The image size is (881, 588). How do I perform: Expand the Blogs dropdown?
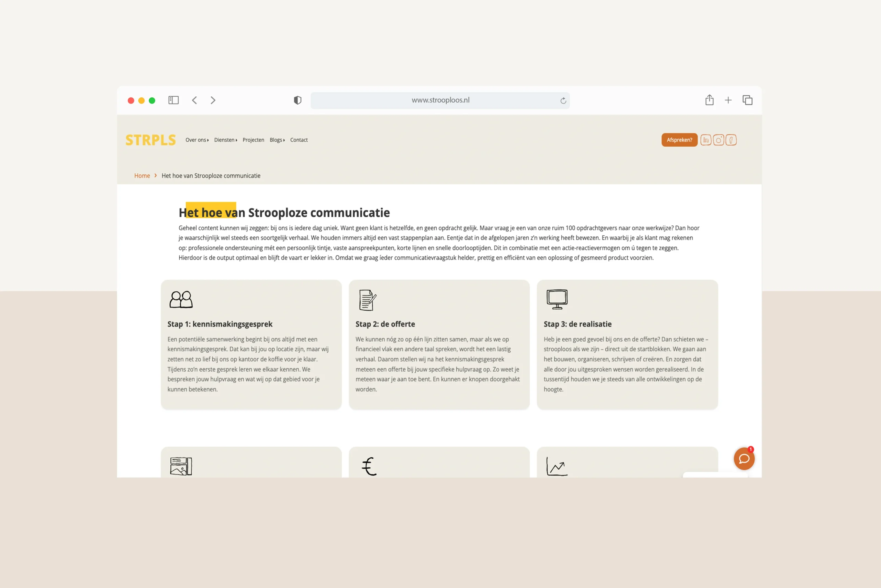coord(277,140)
